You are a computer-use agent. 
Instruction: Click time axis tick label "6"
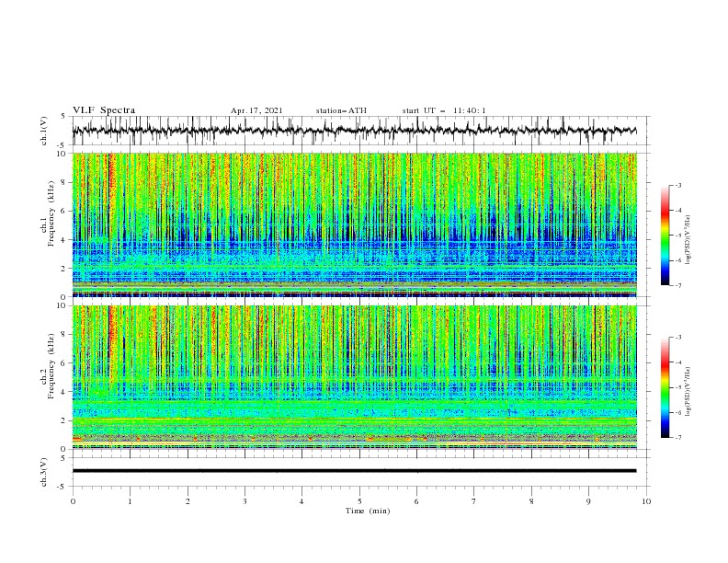(416, 501)
